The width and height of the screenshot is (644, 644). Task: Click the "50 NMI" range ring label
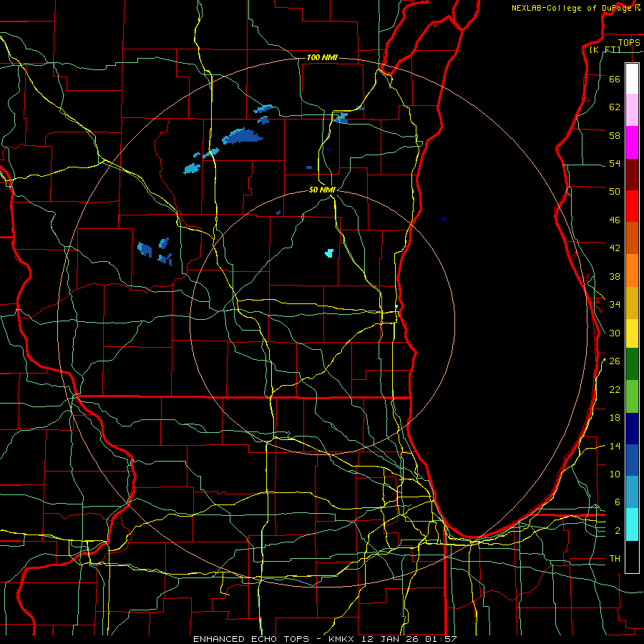coord(322,190)
